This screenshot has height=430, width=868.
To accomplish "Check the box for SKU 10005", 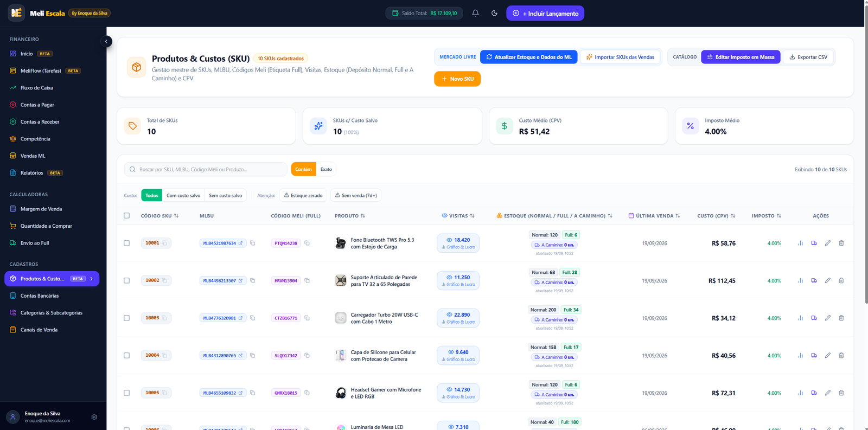I will pos(126,393).
